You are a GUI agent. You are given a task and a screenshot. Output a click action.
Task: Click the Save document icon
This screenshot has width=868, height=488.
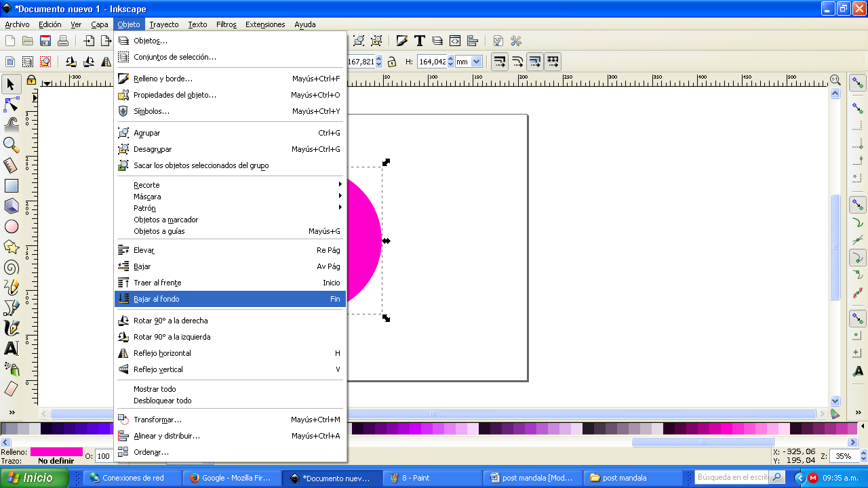pyautogui.click(x=45, y=41)
